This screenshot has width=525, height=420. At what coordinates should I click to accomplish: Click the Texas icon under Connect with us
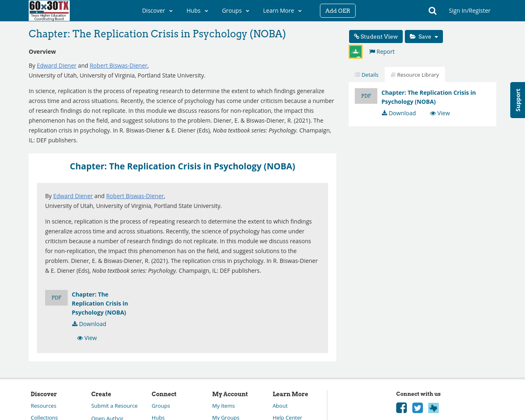click(x=433, y=407)
